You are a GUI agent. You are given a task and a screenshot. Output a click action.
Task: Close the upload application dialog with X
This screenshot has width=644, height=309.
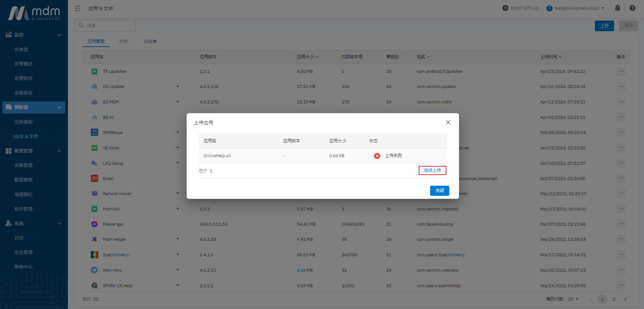coord(448,122)
